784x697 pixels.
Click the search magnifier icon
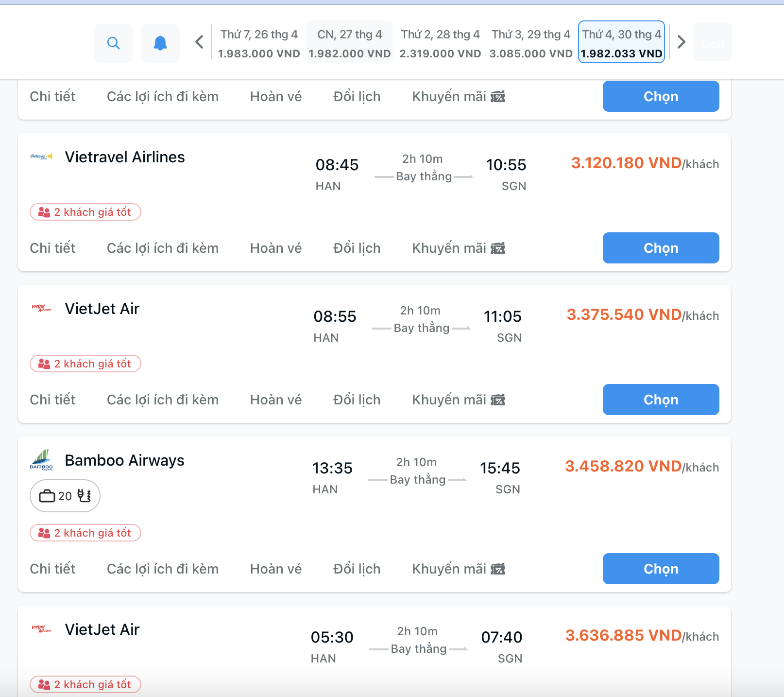tap(114, 43)
